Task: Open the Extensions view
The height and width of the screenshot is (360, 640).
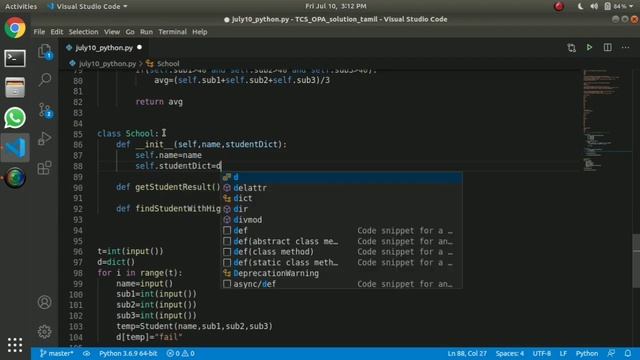Action: click(x=44, y=168)
